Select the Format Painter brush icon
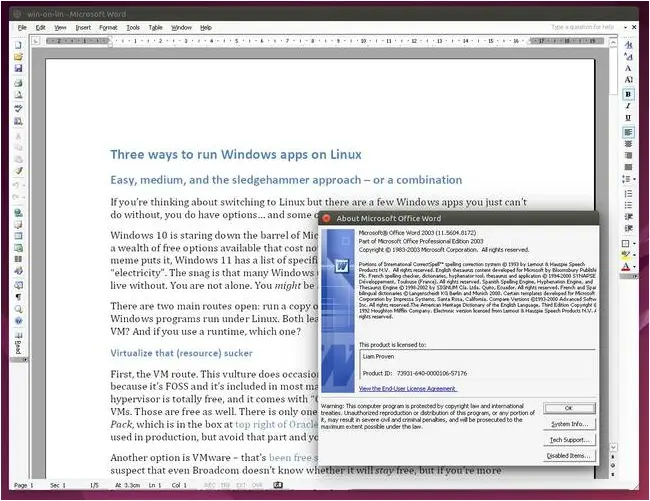Image resolution: width=650 pixels, height=501 pixels. [18, 171]
